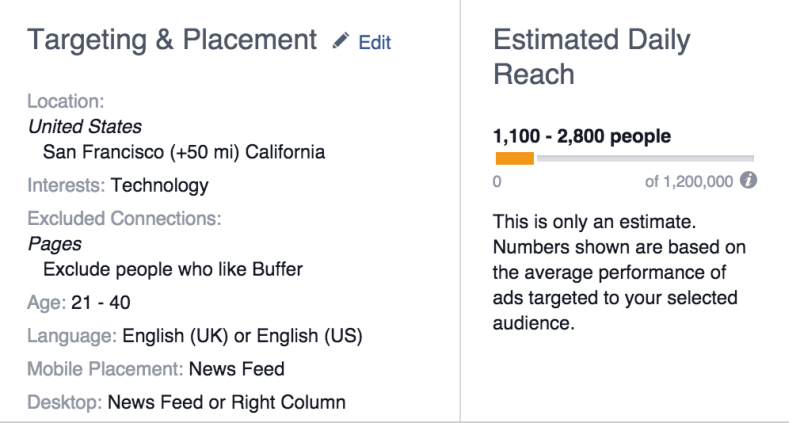Click the 'This is only an estimate' paragraph

(x=619, y=272)
